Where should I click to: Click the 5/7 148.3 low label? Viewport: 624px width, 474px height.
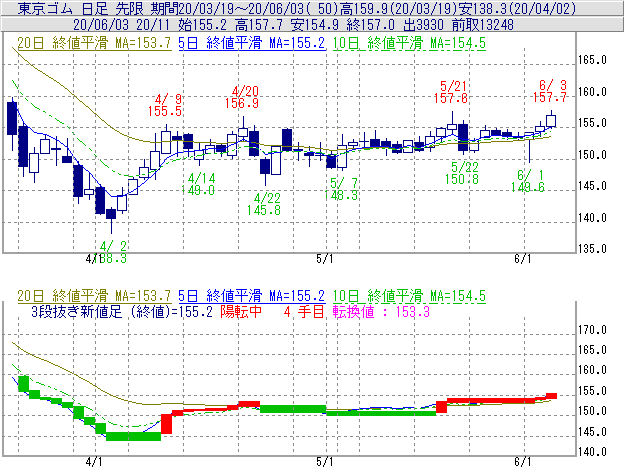point(341,189)
